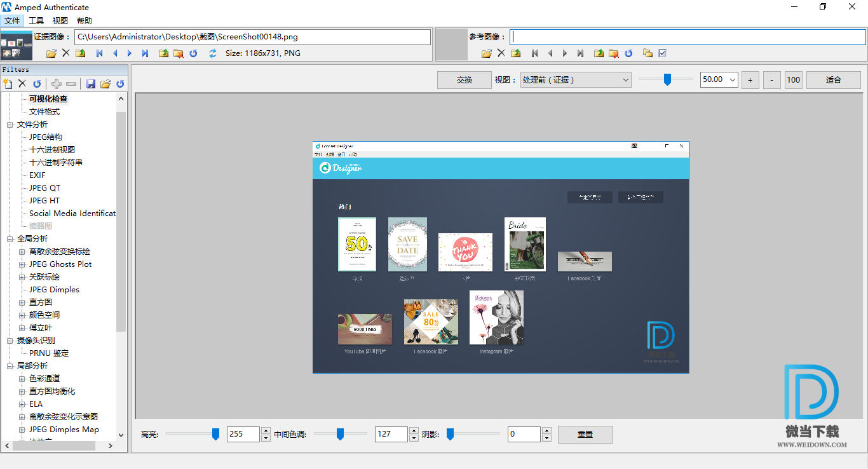868x469 pixels.
Task: Open the 视图 menu
Action: [x=60, y=21]
